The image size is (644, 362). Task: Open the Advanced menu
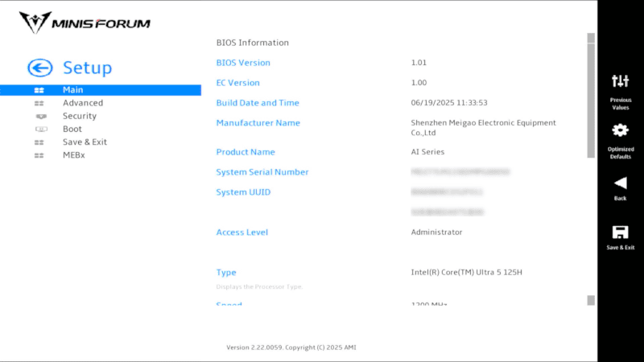(83, 103)
